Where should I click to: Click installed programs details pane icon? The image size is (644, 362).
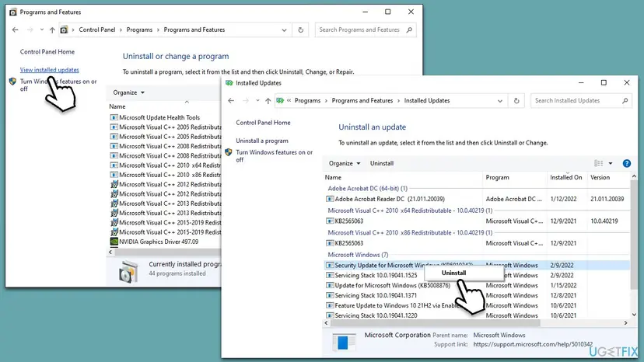pos(128,272)
